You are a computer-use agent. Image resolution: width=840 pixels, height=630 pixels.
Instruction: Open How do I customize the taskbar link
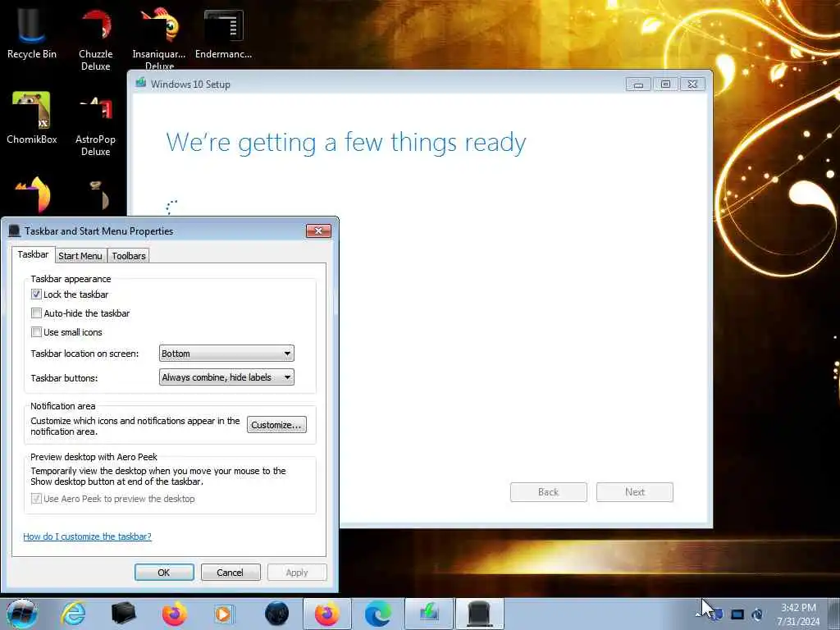click(x=87, y=536)
